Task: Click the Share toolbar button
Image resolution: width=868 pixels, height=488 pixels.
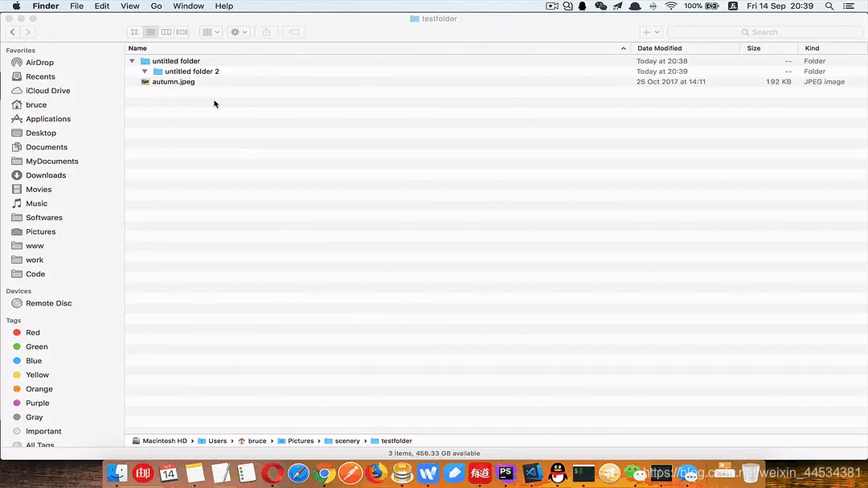Action: (266, 32)
